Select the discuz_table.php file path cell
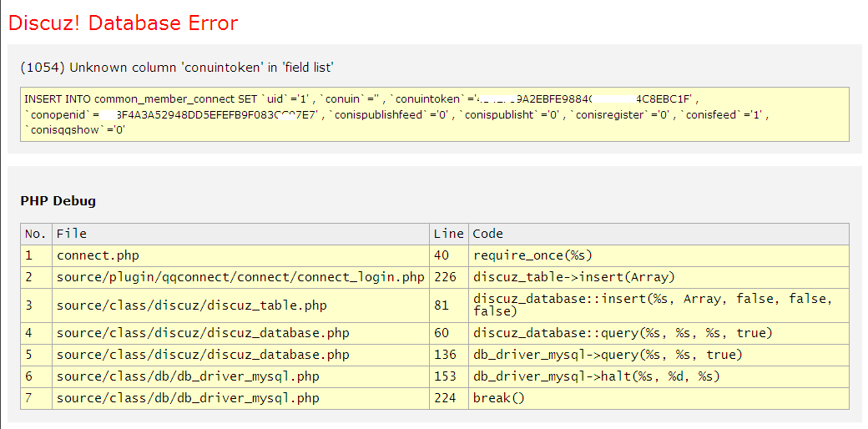Viewport: 868px width, 429px height. 191,305
